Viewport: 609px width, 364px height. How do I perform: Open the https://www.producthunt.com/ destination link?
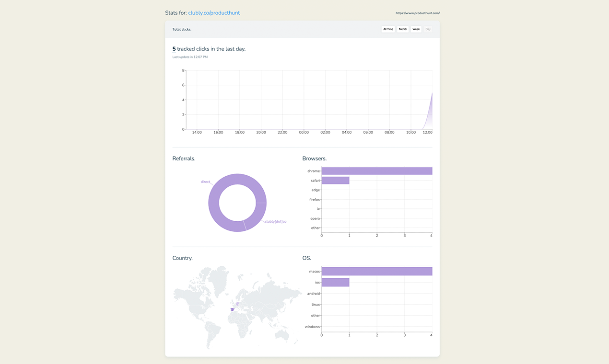click(418, 13)
